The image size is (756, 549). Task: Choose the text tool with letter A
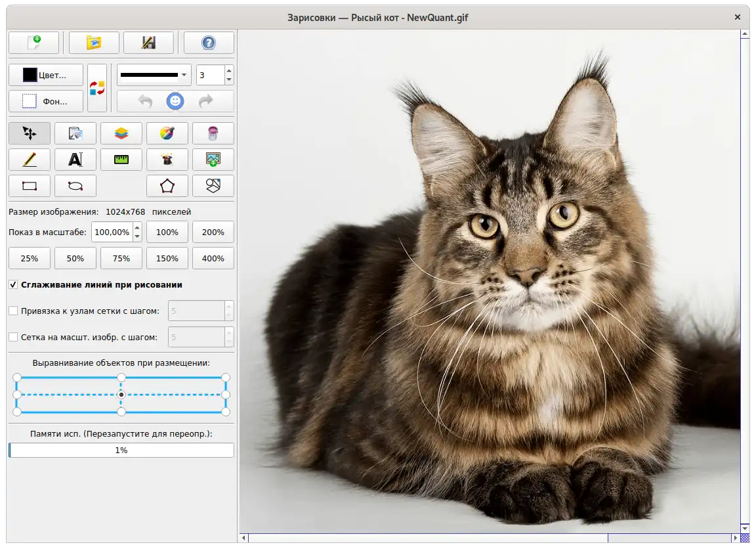click(x=75, y=160)
